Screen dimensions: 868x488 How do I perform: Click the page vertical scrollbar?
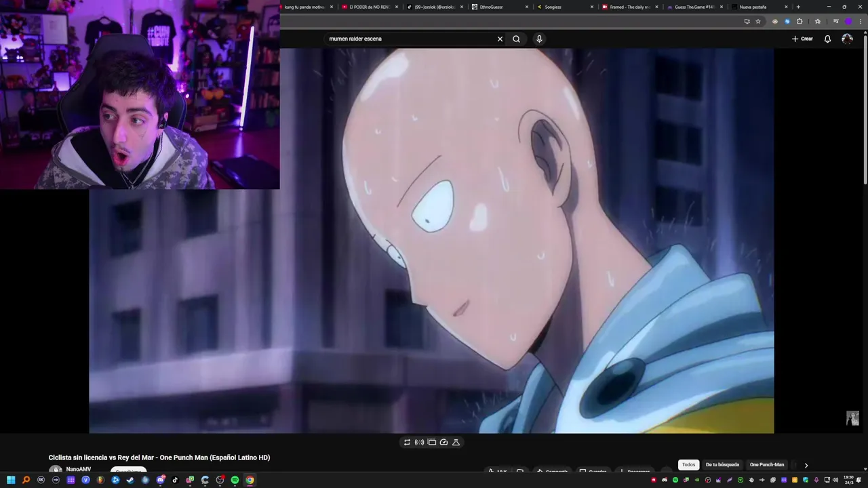click(x=865, y=108)
